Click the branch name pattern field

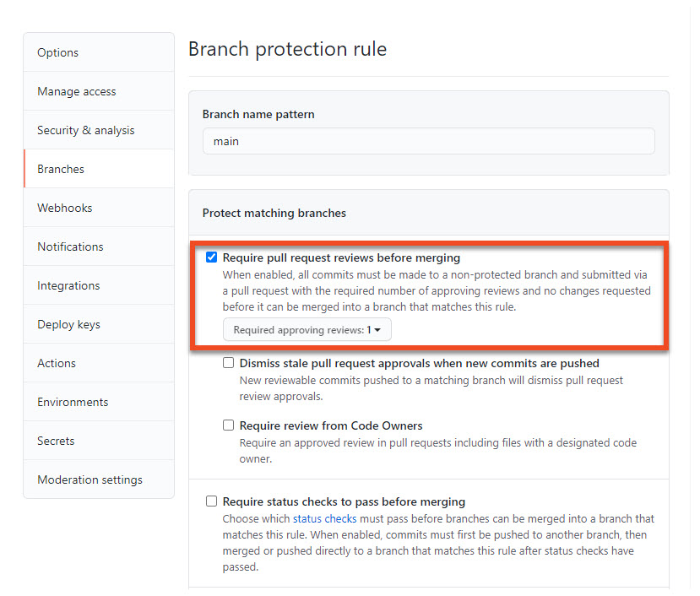click(428, 141)
